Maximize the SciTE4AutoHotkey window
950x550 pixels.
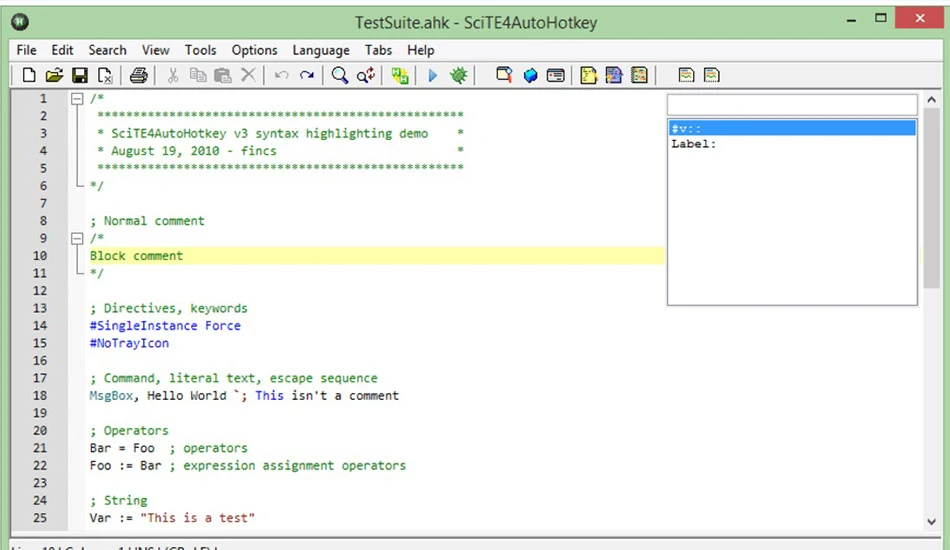[x=881, y=18]
